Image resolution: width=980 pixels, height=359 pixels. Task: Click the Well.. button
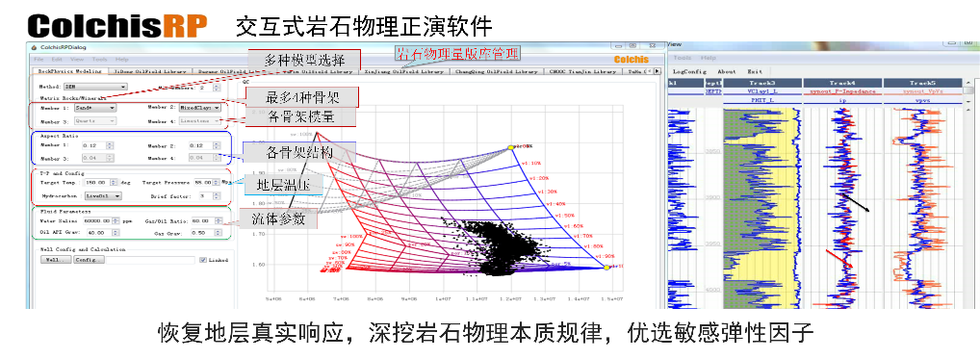[x=55, y=260]
